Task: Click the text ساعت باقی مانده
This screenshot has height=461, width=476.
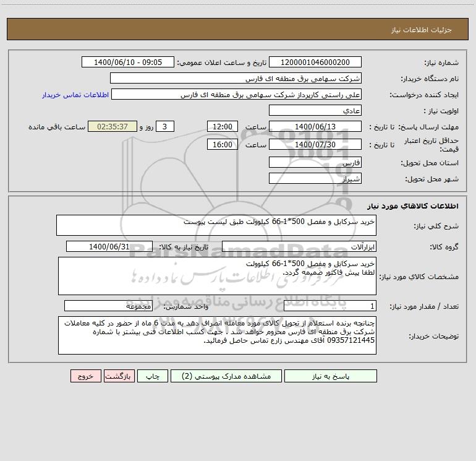Action: 57,127
